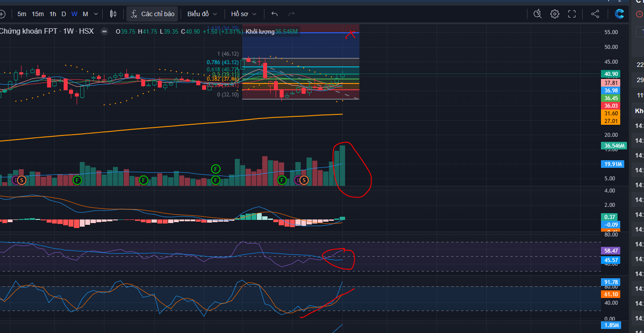Click the red clock icon in side panel
This screenshot has width=644, height=333.
(640, 14)
